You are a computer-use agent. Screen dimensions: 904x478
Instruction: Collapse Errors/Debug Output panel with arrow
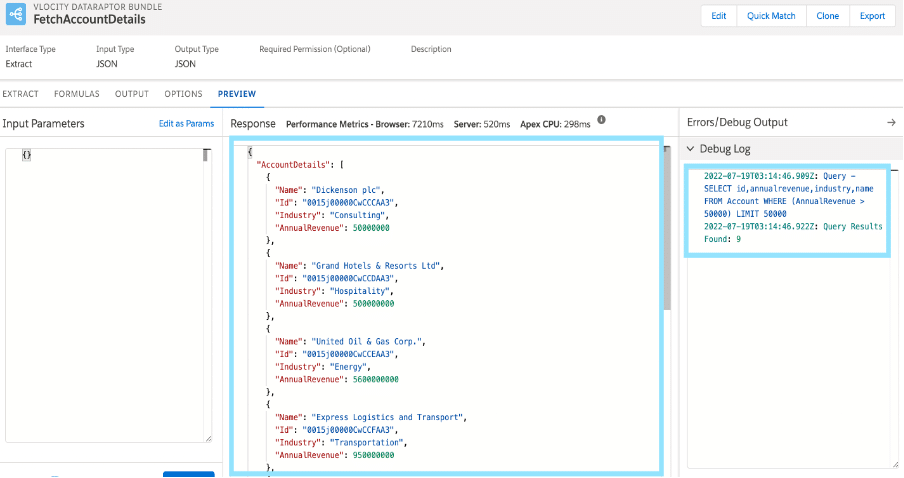coord(891,122)
